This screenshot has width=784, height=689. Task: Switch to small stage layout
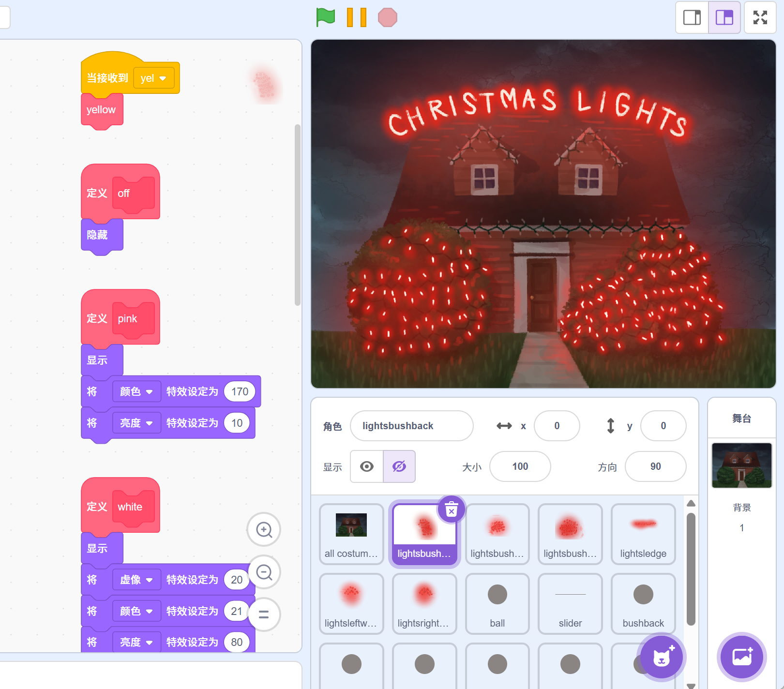click(x=692, y=17)
